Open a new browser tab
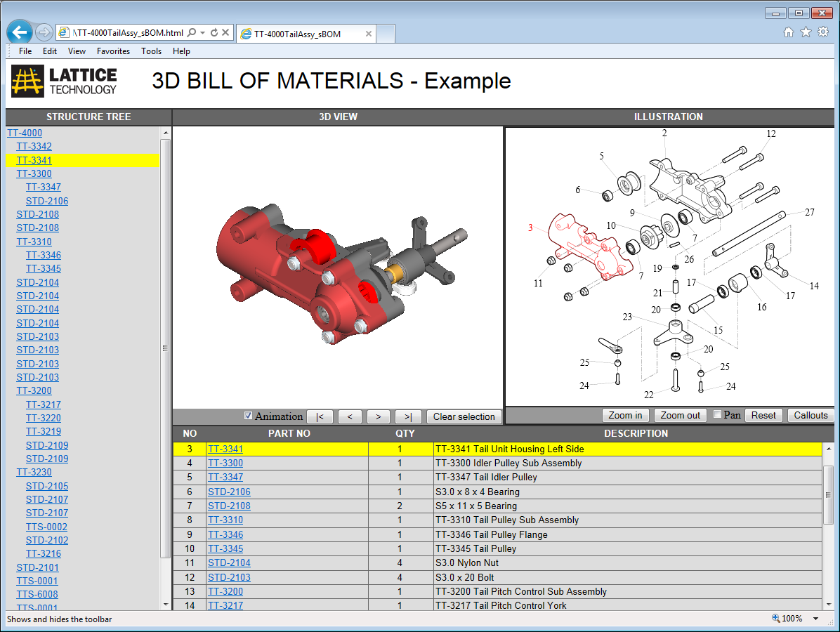Viewport: 840px width, 632px height. tap(386, 34)
